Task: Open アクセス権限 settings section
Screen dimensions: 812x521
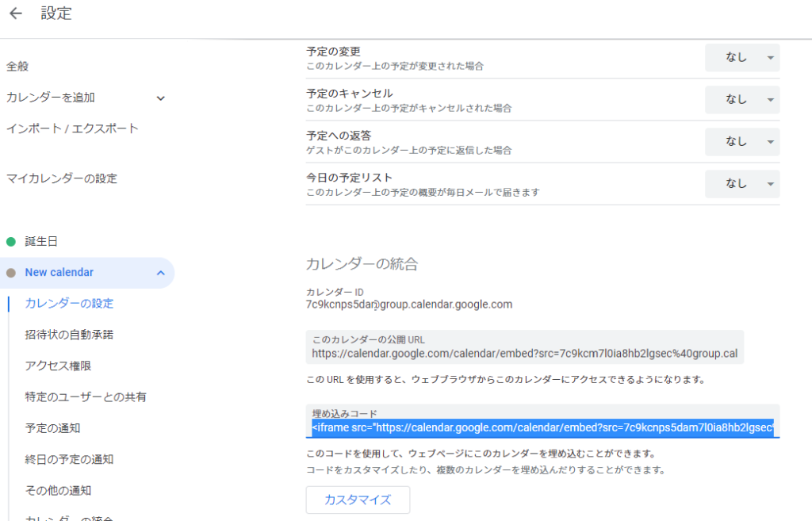Action: 58,366
